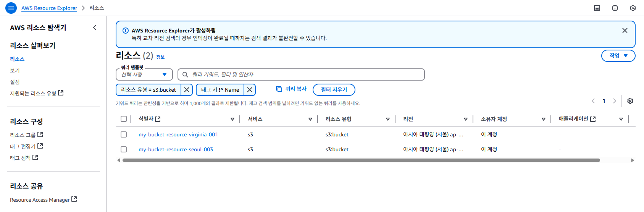Open the 쿼리 템플릿 선택 사항 dropdown
The width and height of the screenshot is (644, 212).
(144, 74)
